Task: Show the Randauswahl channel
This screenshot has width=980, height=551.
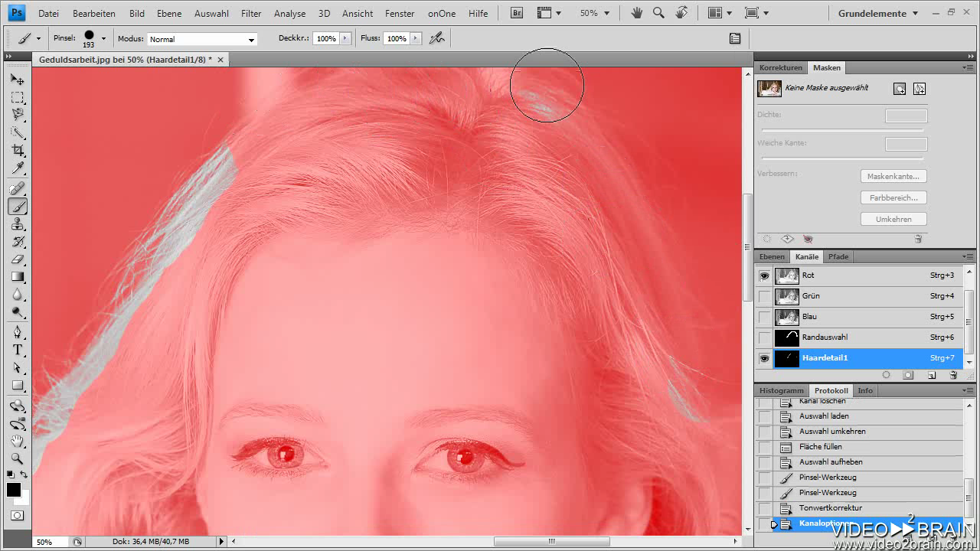Action: click(764, 337)
